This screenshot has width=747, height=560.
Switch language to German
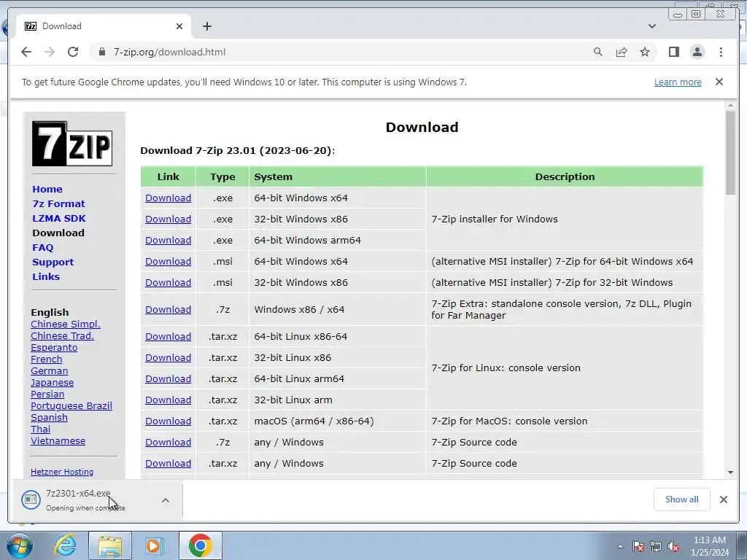49,371
